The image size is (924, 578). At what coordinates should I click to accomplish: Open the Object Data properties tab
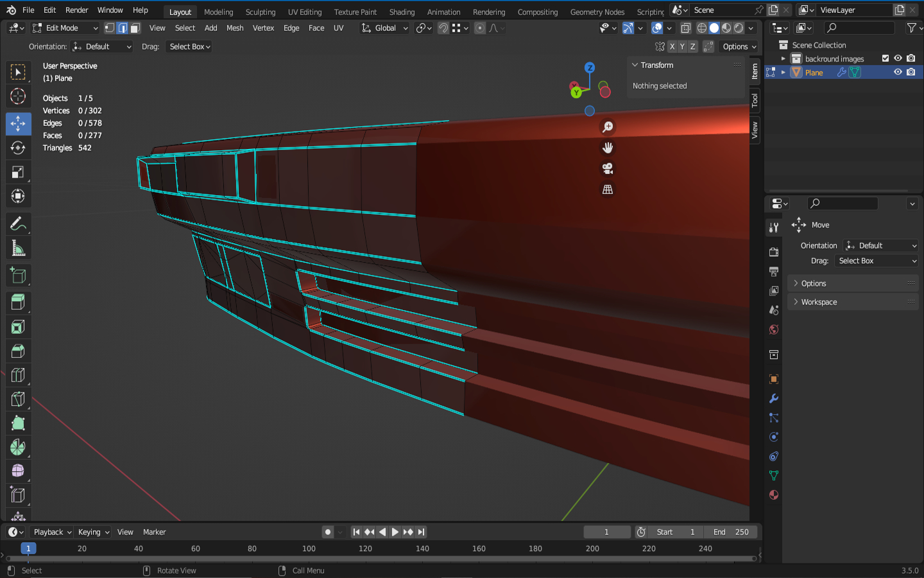(x=774, y=475)
